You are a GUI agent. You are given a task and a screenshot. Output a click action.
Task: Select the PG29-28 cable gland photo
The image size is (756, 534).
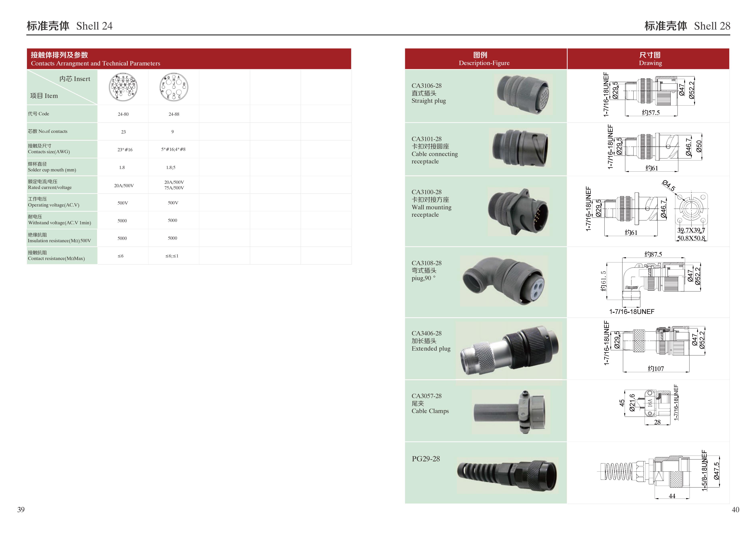507,476
